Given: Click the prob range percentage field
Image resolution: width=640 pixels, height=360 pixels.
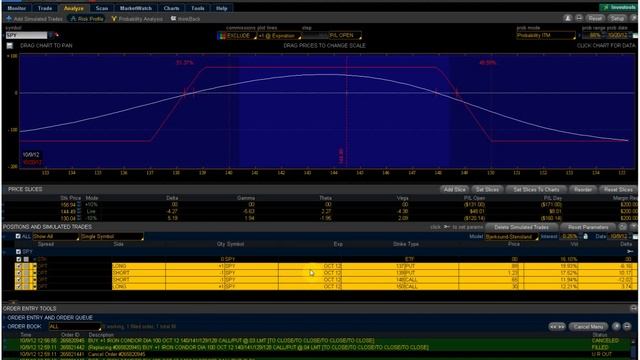Looking at the screenshot, I should point(593,36).
